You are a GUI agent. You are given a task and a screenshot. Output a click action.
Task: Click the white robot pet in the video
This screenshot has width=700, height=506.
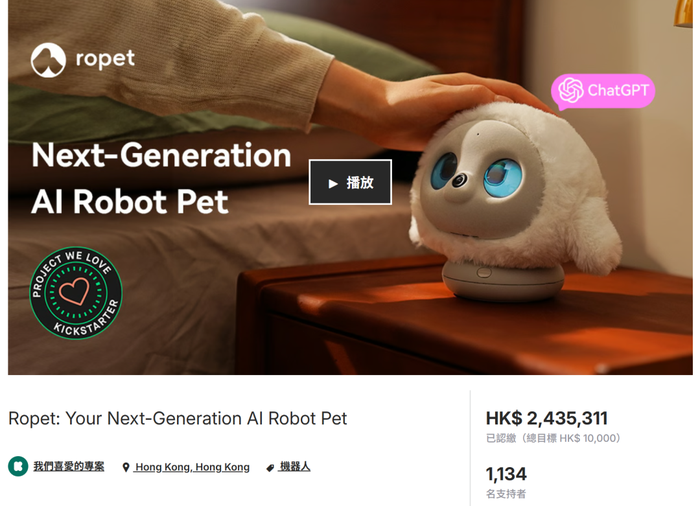[513, 201]
